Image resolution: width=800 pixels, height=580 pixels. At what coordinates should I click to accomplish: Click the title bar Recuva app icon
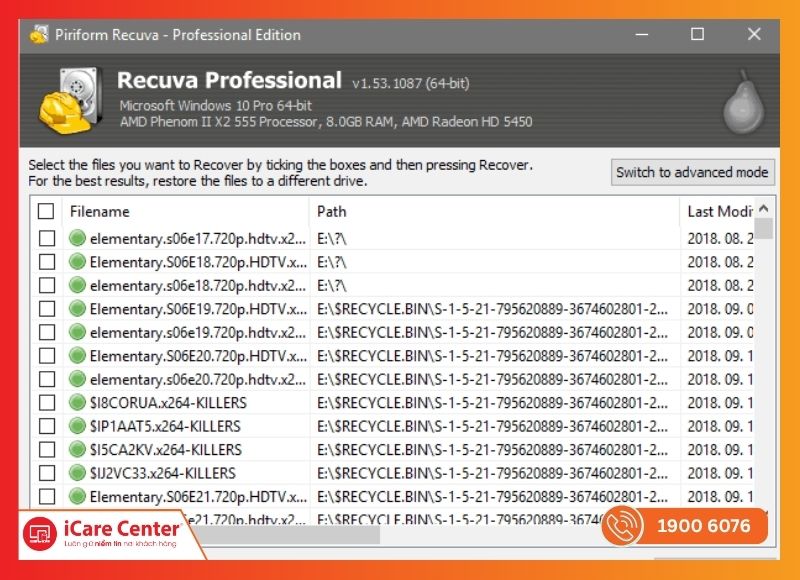tap(40, 35)
